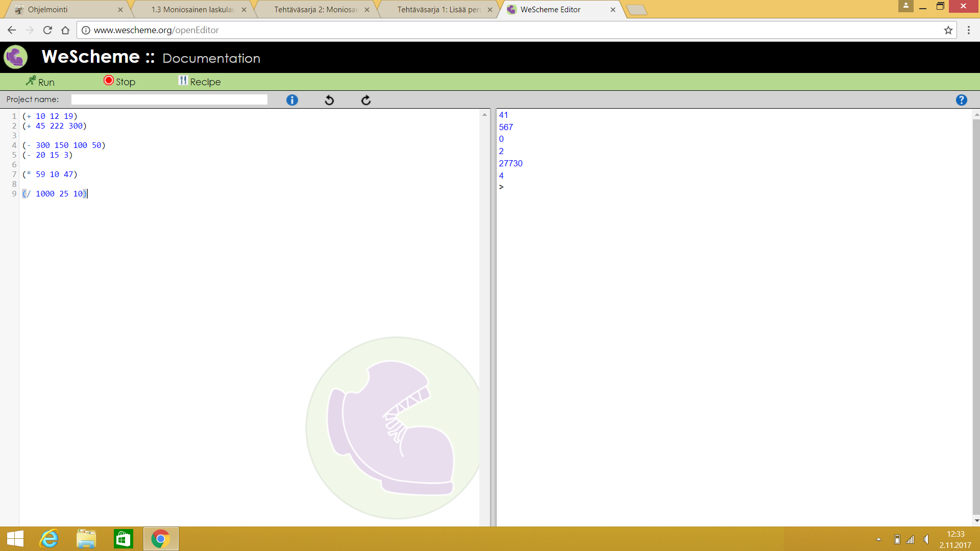The height and width of the screenshot is (551, 980).
Task: Open the blue help question-mark icon
Action: (x=961, y=100)
